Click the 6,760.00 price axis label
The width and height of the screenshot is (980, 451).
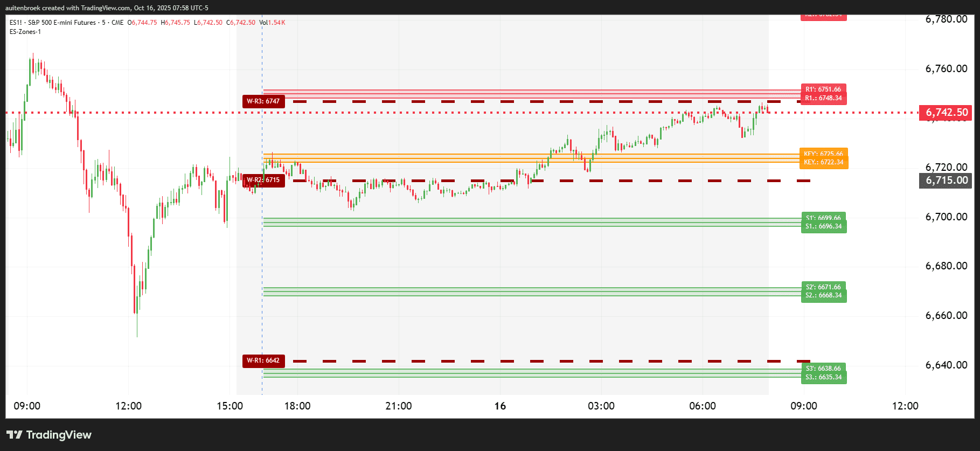[x=947, y=68]
